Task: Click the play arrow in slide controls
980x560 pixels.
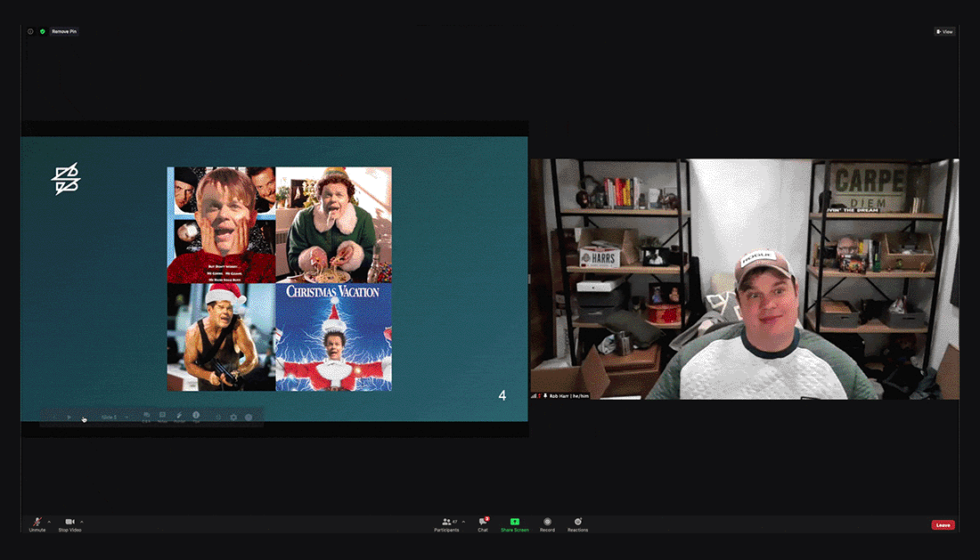Action: (69, 417)
